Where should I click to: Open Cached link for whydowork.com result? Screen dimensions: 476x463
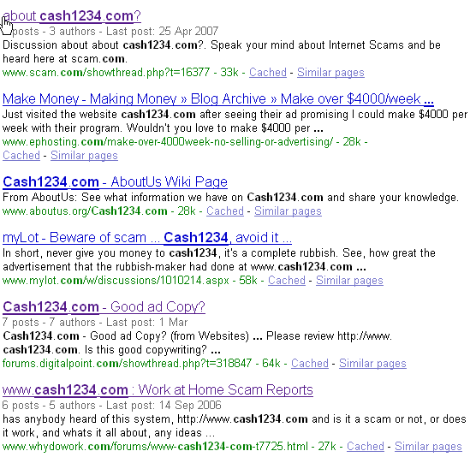point(366,447)
